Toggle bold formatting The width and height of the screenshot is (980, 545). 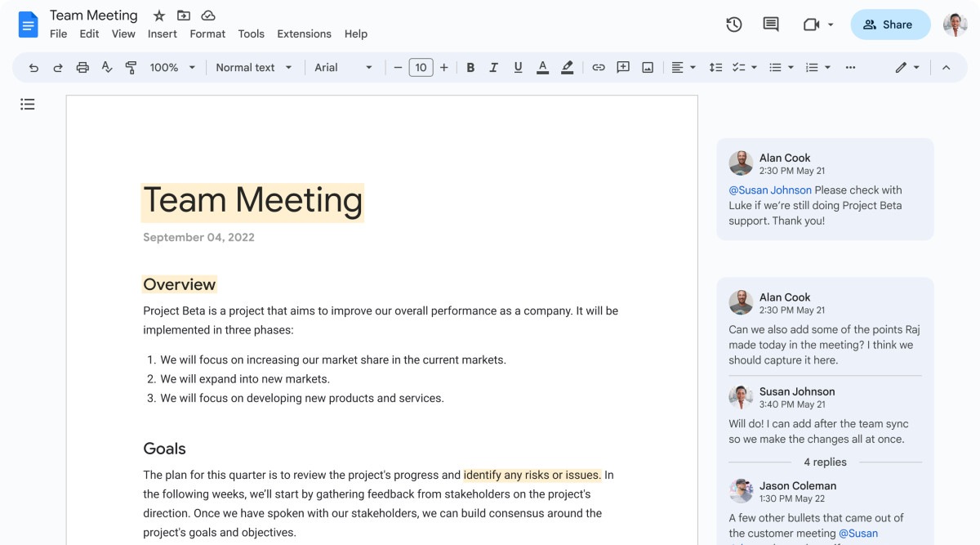pos(470,67)
